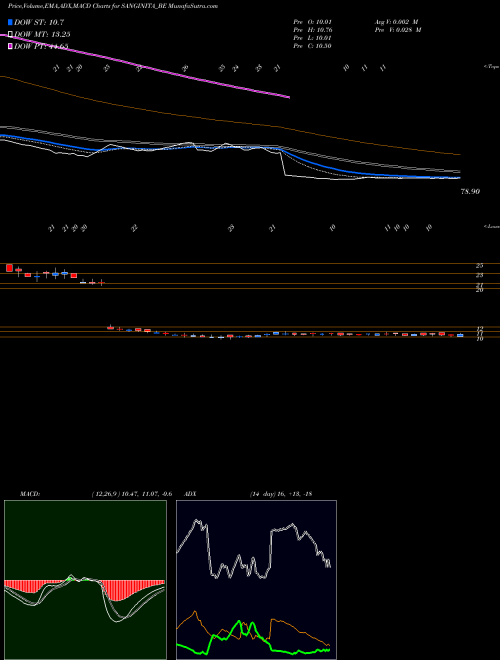Viewport: 500px width, 660px height.
Task: Click the '<-Lows' marker label
Action: click(x=491, y=226)
